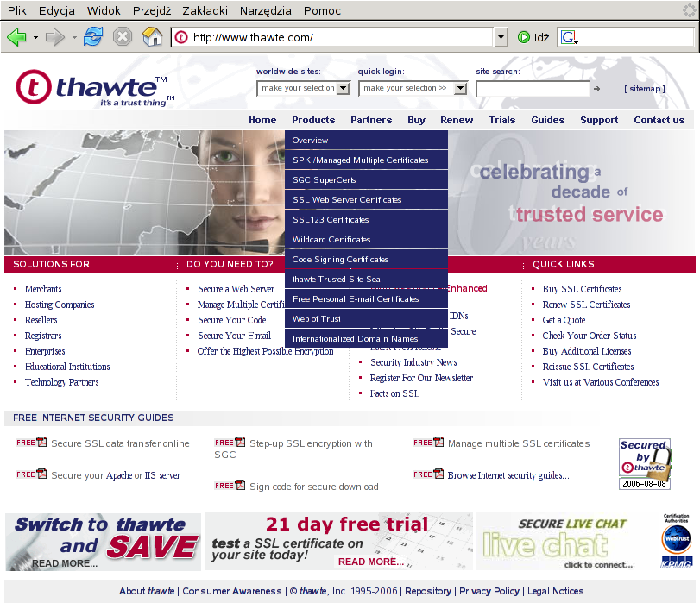Click the Forward arrow button

[x=55, y=37]
